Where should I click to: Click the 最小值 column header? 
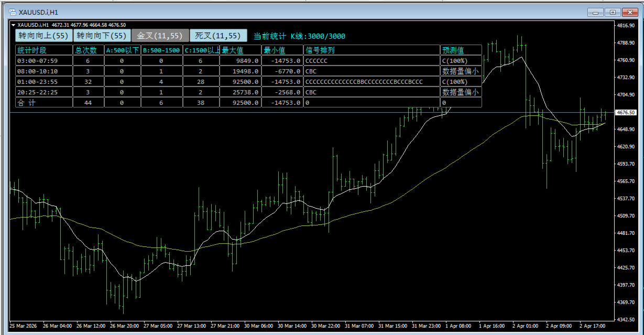(282, 50)
